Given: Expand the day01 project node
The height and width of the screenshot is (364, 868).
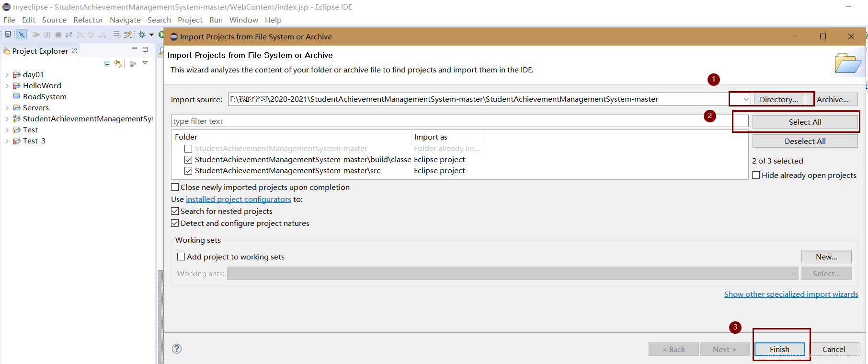Looking at the screenshot, I should (x=7, y=75).
